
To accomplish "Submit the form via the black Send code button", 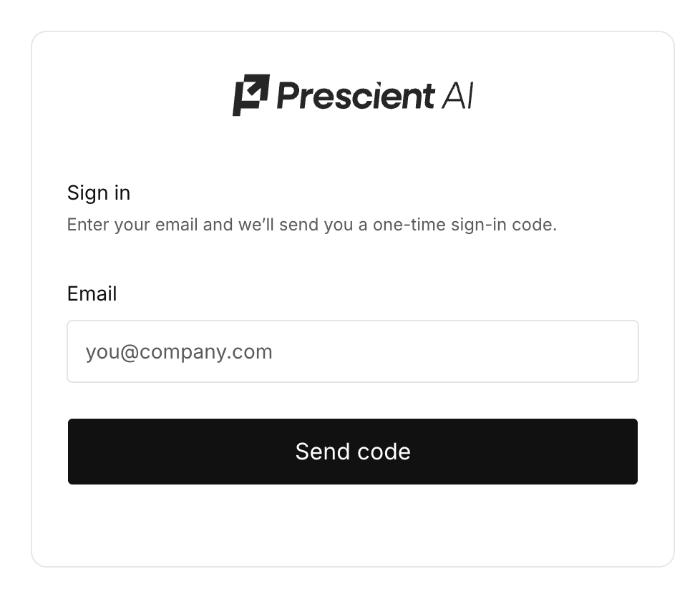I will (x=353, y=451).
